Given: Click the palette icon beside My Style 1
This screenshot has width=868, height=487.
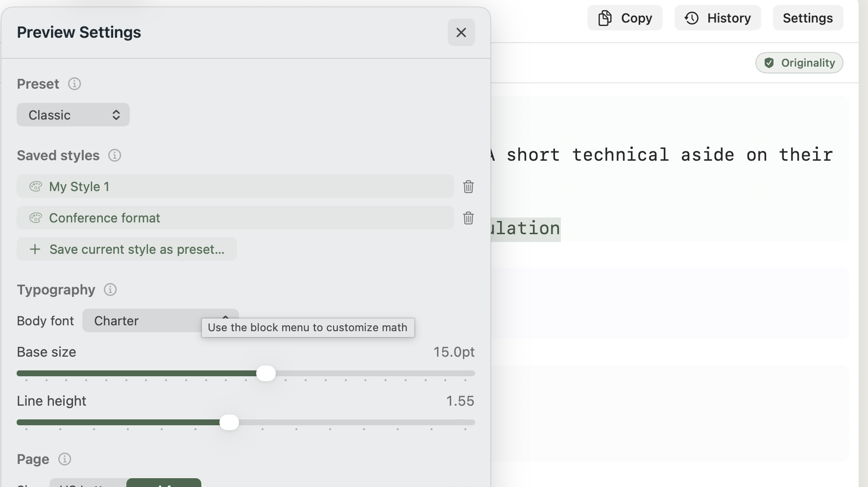Looking at the screenshot, I should tap(36, 186).
